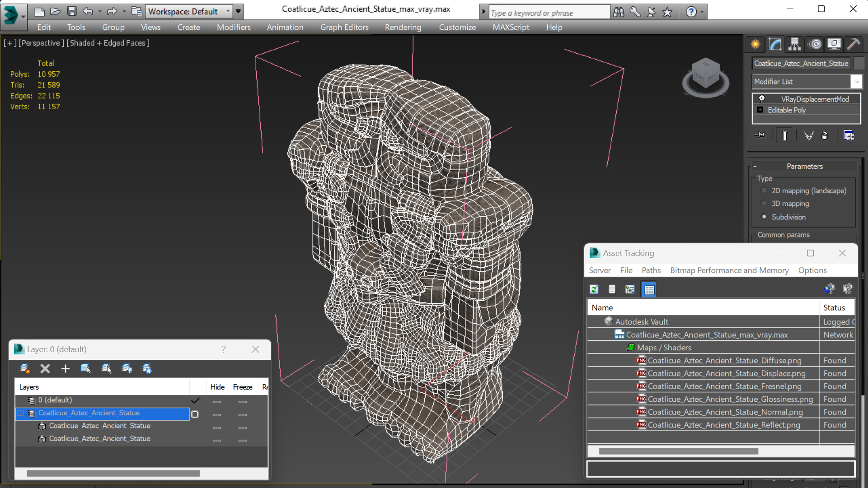The image size is (868, 488).
Task: Save the current scene
Action: [x=72, y=11]
